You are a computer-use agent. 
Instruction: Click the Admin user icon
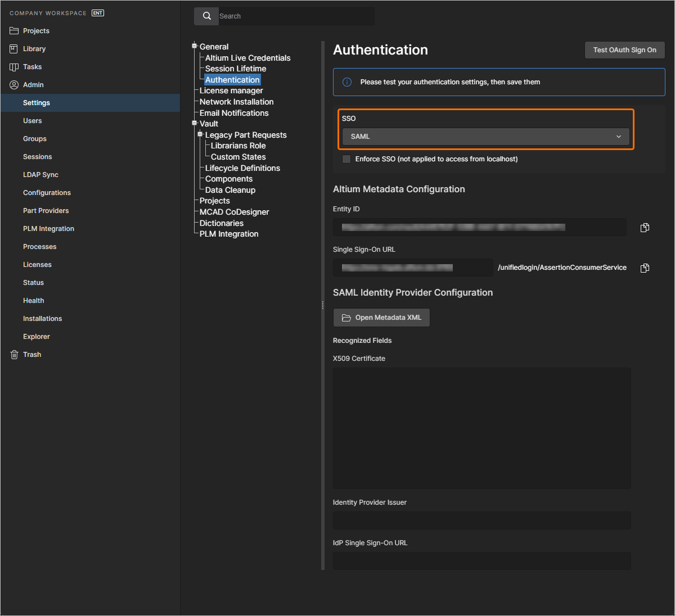tap(14, 85)
